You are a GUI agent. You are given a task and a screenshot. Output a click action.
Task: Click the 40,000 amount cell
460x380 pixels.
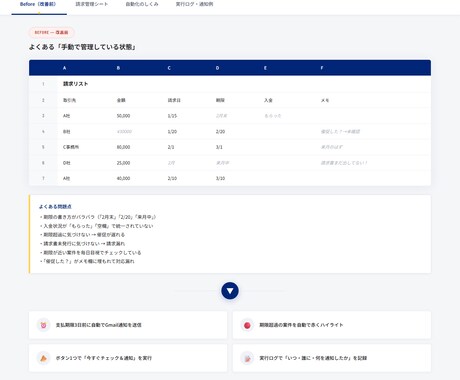123,178
